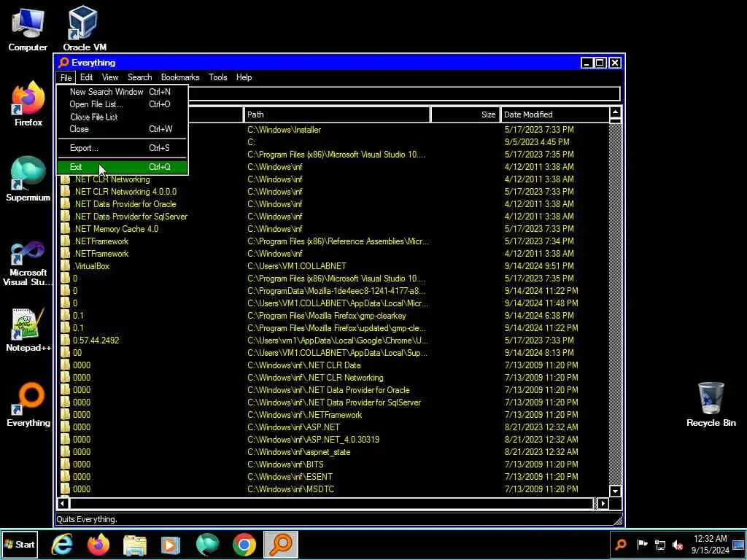Choose Export from the File menu
Viewport: 747px width, 560px height.
123,147
